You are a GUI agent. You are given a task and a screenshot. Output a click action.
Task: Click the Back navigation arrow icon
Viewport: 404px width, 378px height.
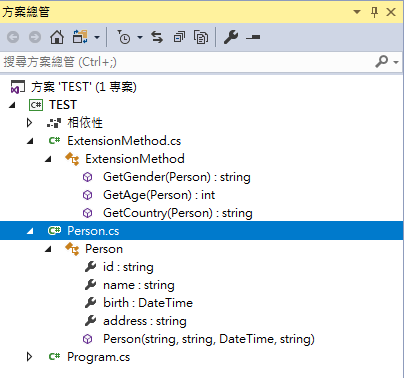13,37
